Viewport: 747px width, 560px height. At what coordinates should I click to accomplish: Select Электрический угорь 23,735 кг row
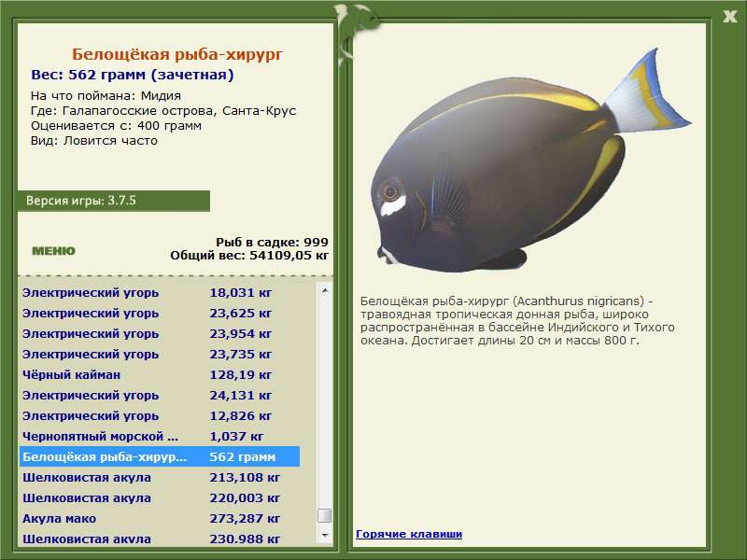pos(160,355)
